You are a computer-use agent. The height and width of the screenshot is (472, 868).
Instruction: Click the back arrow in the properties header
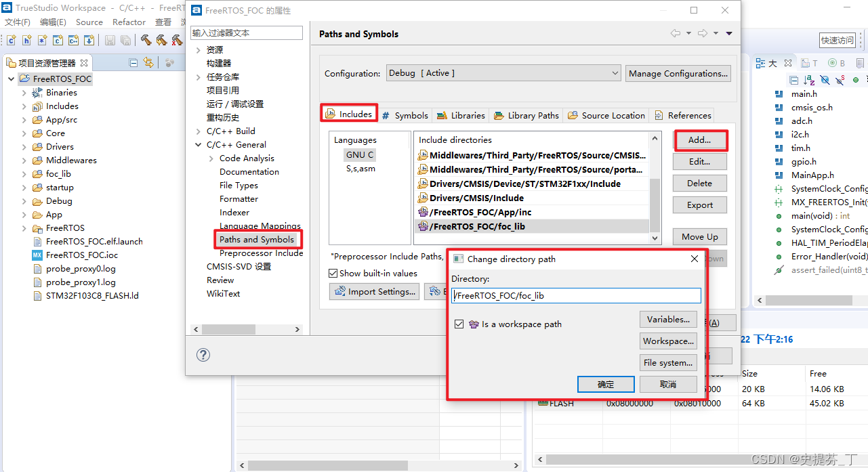pyautogui.click(x=675, y=33)
